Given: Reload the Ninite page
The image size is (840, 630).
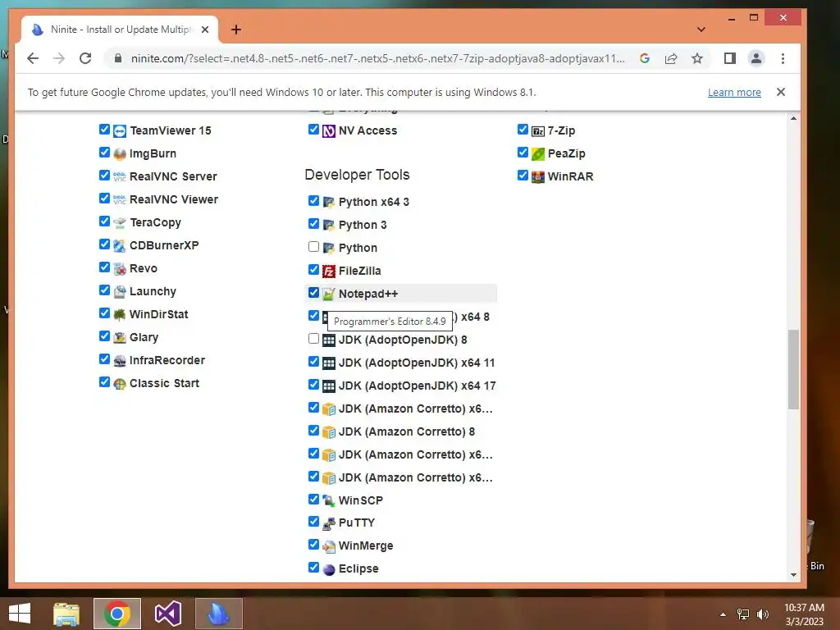Looking at the screenshot, I should coord(85,58).
